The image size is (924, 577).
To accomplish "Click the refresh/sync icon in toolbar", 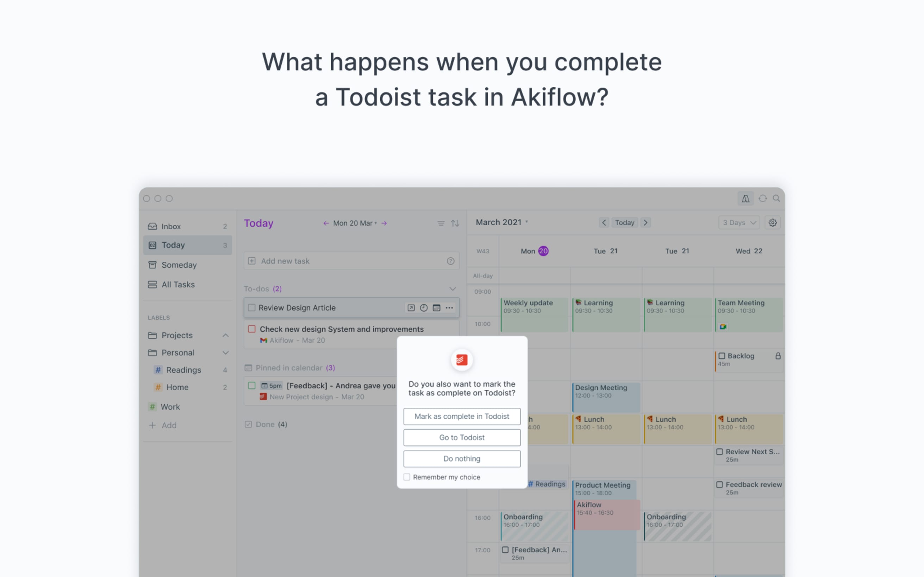I will pyautogui.click(x=762, y=199).
